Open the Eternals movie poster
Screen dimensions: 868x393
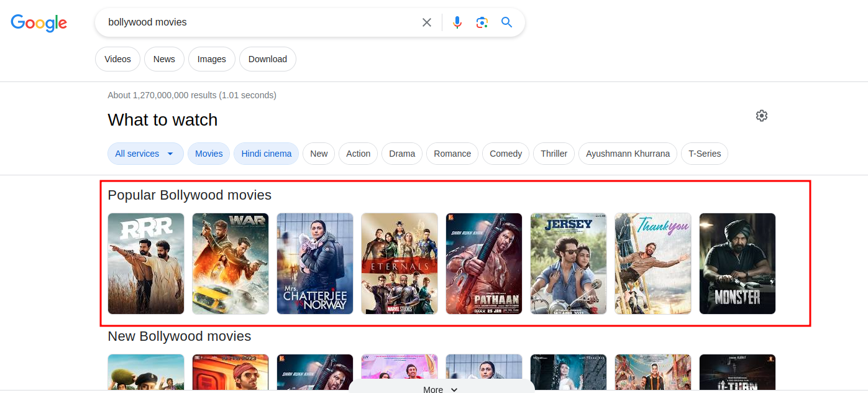(400, 264)
